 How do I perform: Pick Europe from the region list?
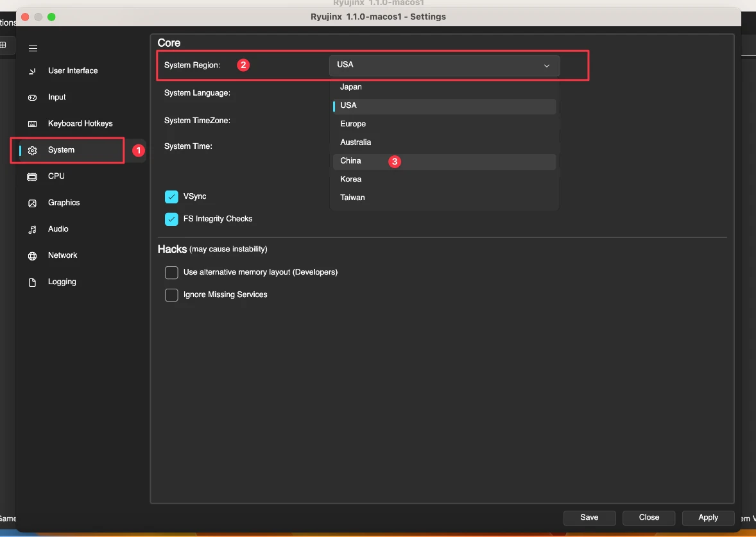coord(444,124)
